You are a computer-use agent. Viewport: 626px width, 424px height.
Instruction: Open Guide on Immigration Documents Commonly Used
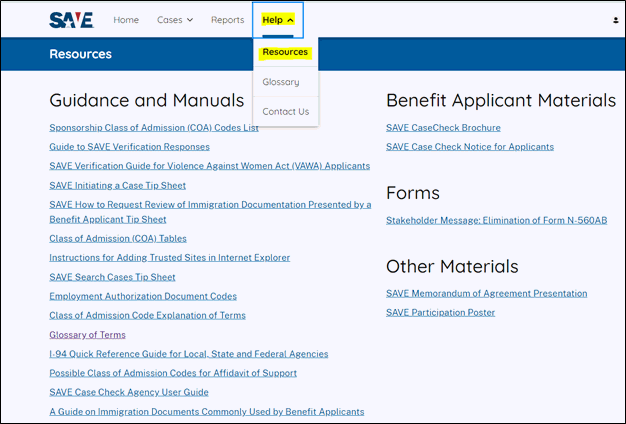[207, 412]
